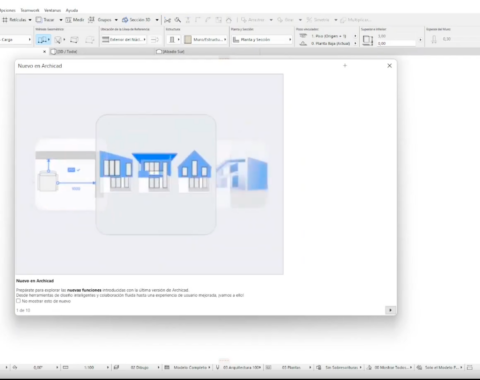The image size is (480, 380).
Task: Click the flip reference line icon
Action: [x=154, y=40]
